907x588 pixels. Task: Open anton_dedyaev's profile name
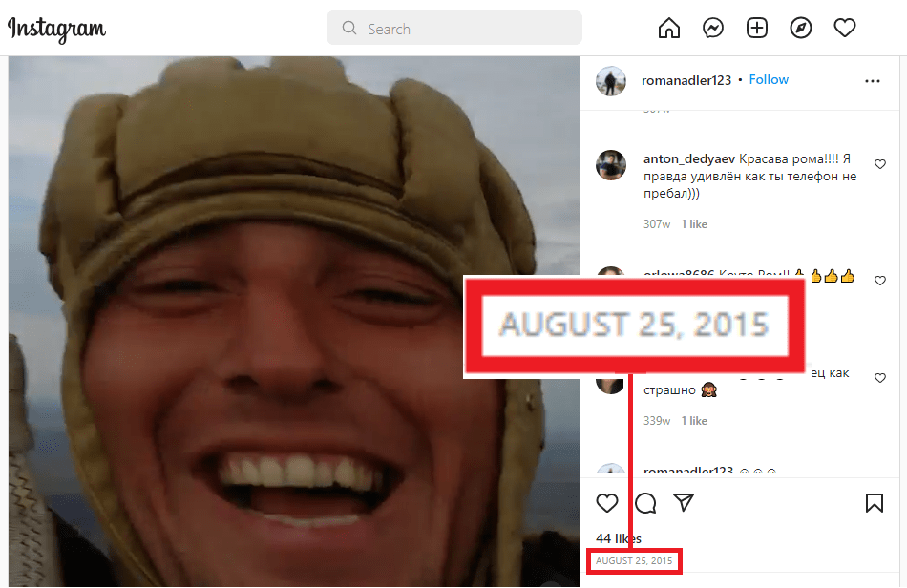(688, 159)
